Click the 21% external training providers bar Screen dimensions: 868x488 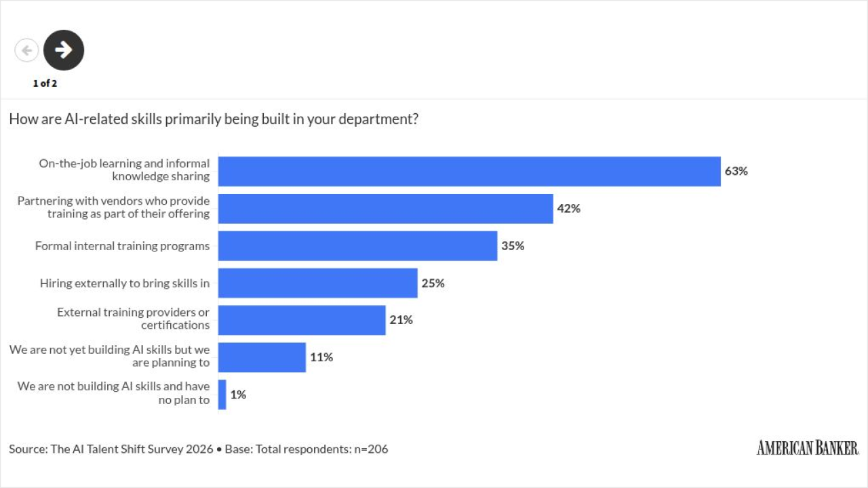302,320
